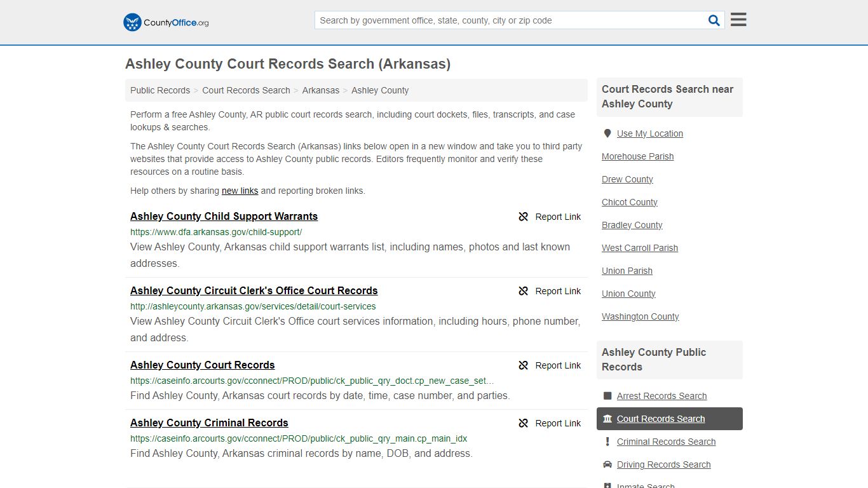Viewport: 868px width, 488px height.
Task: Click the broken-link icon beside Circuit Clerk's Office
Action: tap(523, 291)
